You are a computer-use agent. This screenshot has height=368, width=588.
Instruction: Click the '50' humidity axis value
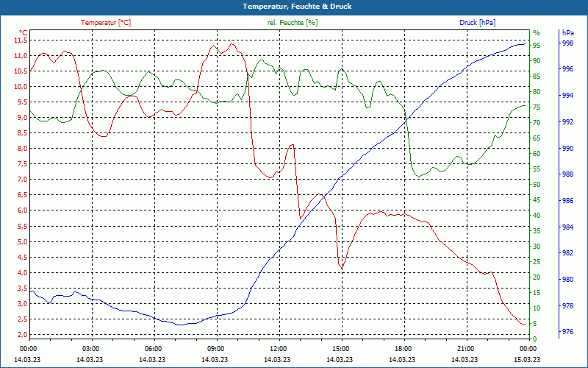coord(537,185)
